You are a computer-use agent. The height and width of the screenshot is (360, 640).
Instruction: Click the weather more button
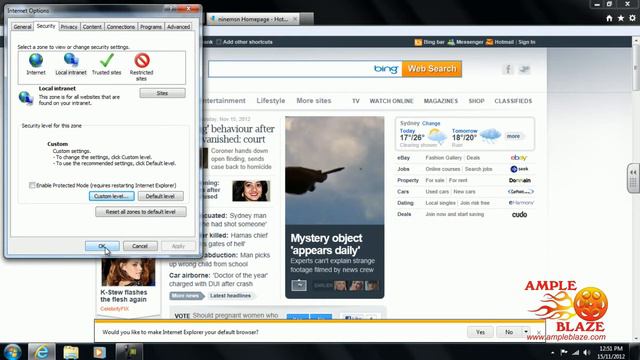513,136
